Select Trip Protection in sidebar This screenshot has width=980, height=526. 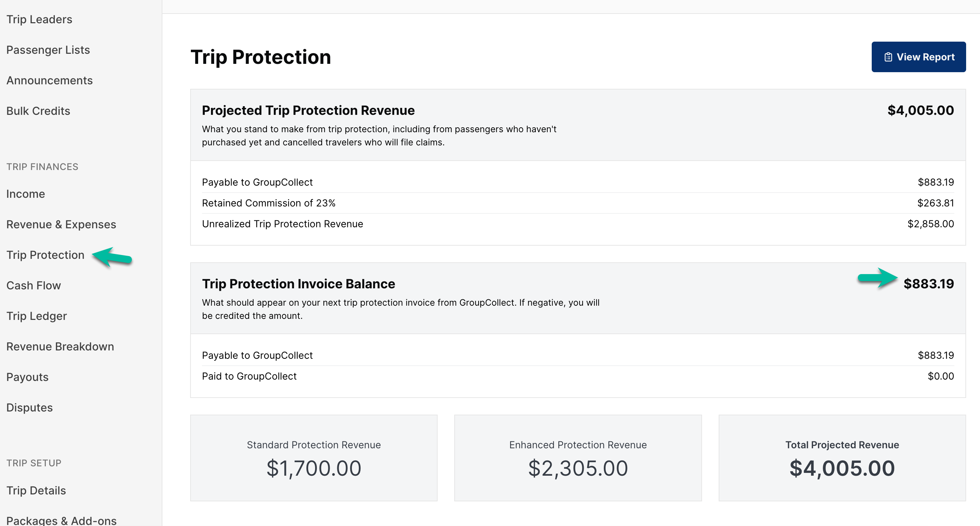[x=45, y=255]
